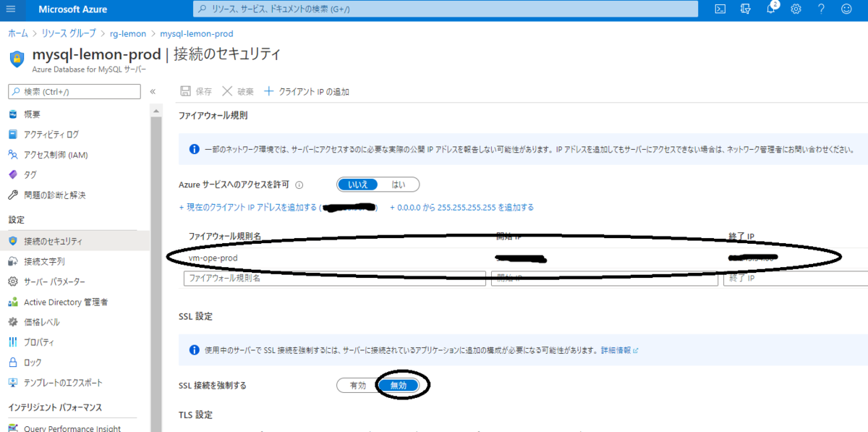Open アクセス制御 (IAM) in the sidebar
Image resolution: width=868 pixels, height=432 pixels.
pyautogui.click(x=56, y=155)
